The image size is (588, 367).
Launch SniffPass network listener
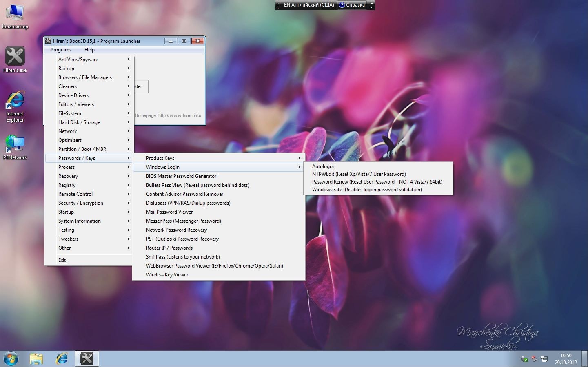(x=219, y=257)
